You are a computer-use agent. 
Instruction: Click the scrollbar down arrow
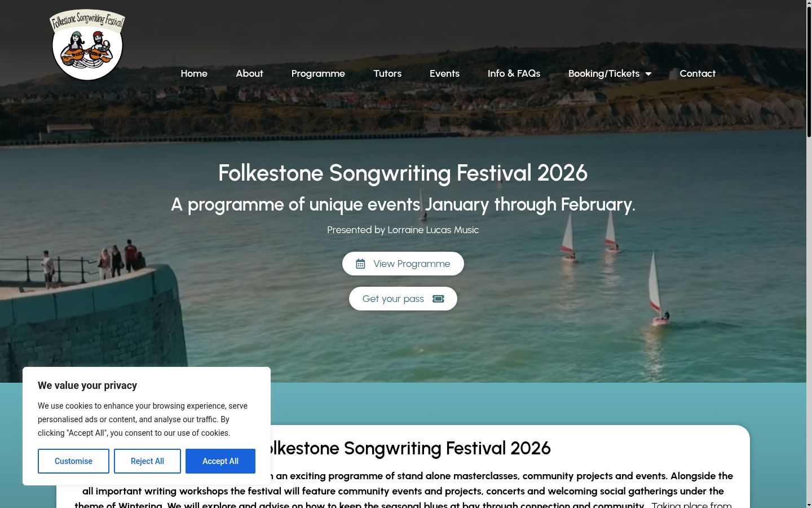(x=809, y=504)
